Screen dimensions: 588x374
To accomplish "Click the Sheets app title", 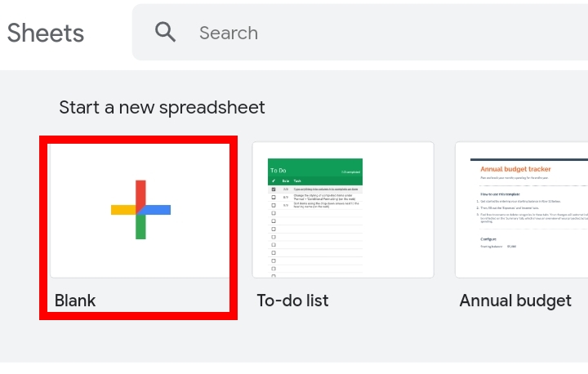I will (x=46, y=33).
